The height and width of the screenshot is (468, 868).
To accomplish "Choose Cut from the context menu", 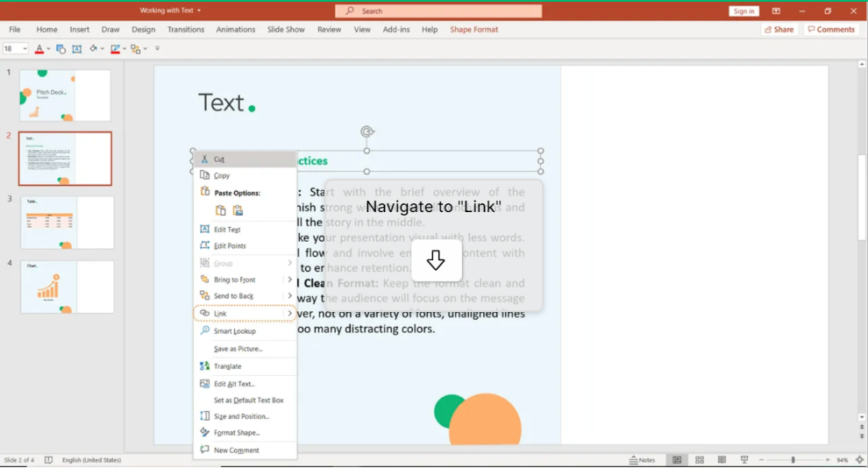I will coord(245,159).
